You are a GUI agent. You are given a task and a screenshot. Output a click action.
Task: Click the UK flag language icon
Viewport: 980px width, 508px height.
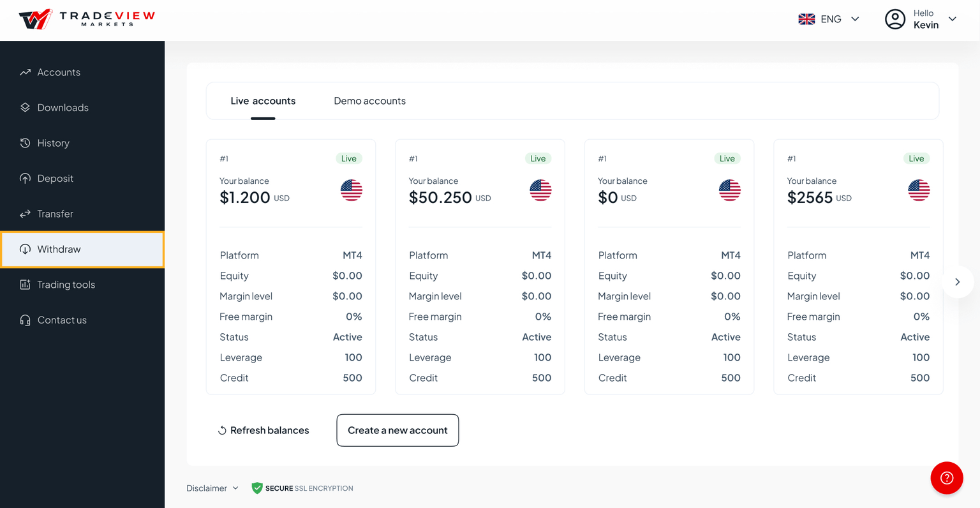[806, 19]
